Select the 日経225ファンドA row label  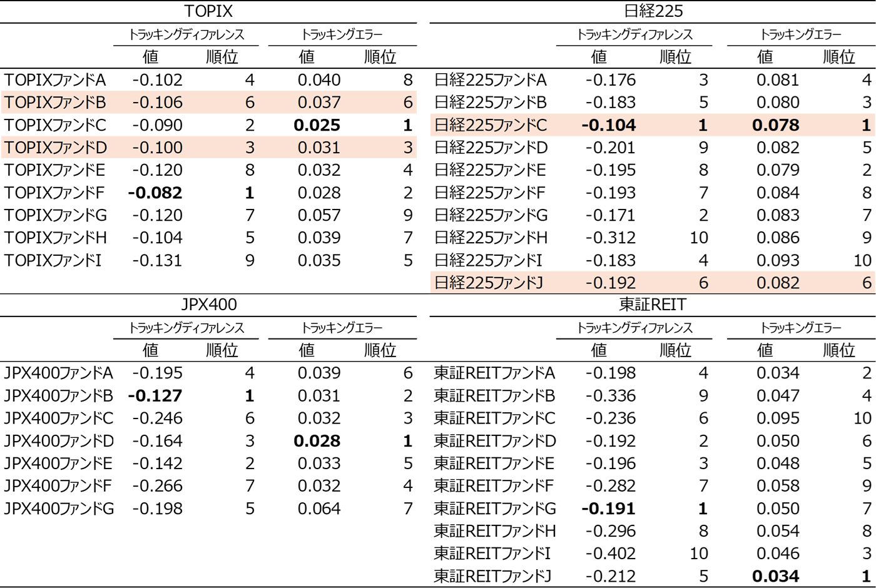[491, 80]
